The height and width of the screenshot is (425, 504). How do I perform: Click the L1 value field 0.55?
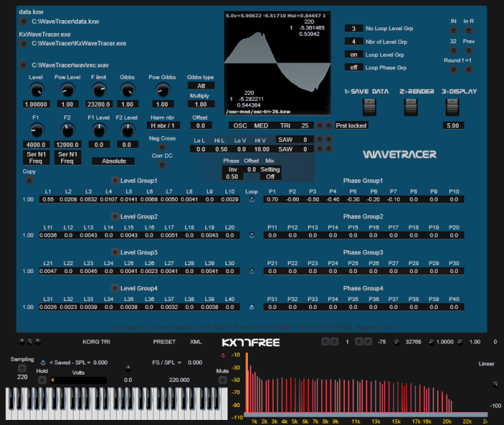(48, 200)
